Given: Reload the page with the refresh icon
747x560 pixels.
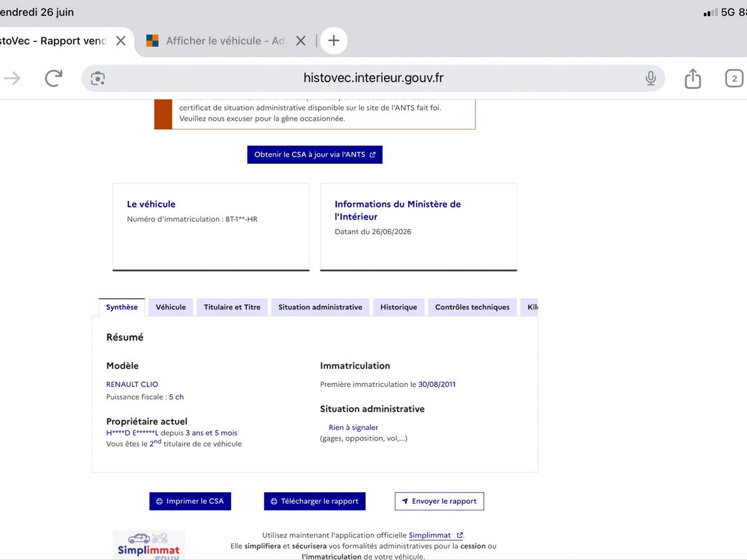Looking at the screenshot, I should (x=54, y=78).
